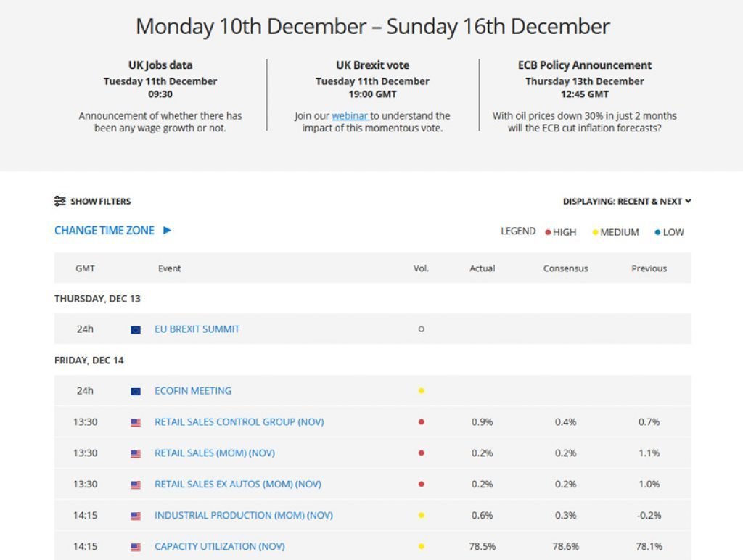Click the previous value -0.2%
This screenshot has height=560, width=743.
649,515
